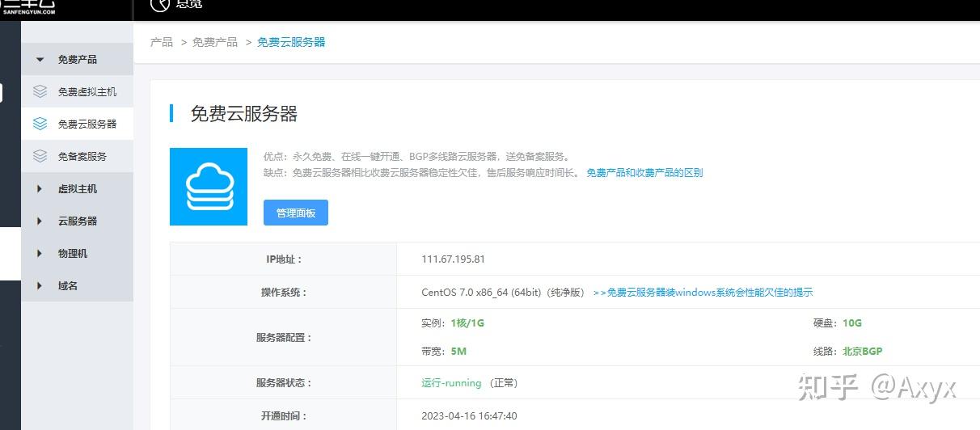Open 免费虚拟主机 in the sidebar
980x430 pixels.
tap(78, 91)
